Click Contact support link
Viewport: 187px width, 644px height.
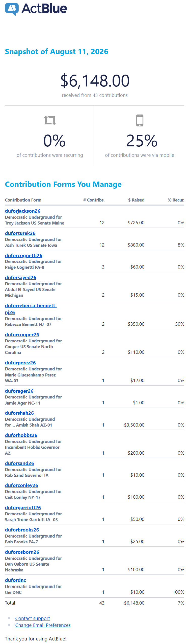click(x=33, y=618)
